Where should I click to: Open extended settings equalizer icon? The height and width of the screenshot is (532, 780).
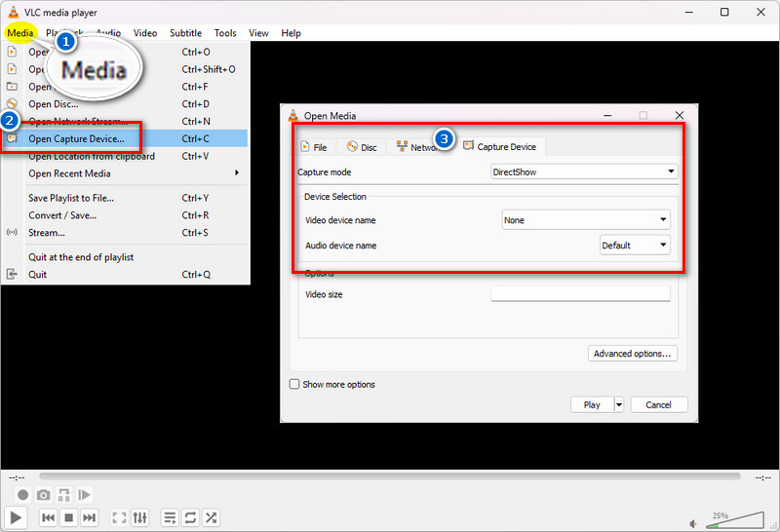tap(139, 517)
